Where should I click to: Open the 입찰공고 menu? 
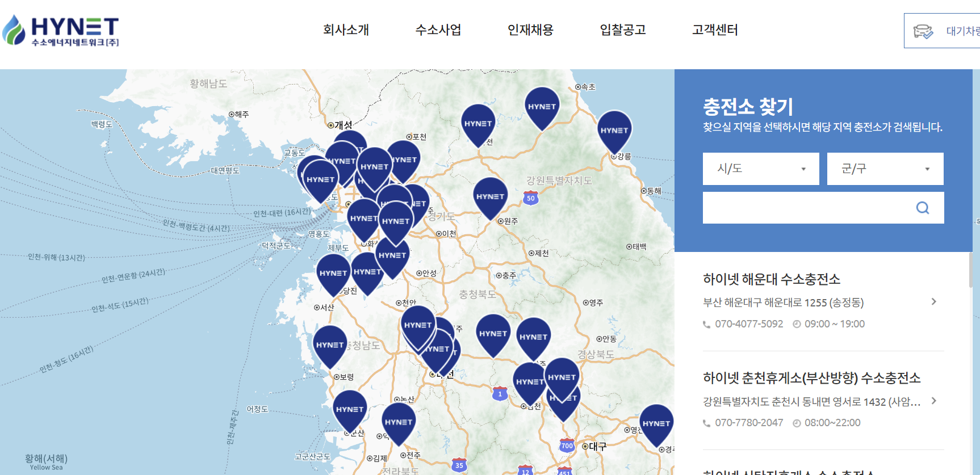pos(623,30)
